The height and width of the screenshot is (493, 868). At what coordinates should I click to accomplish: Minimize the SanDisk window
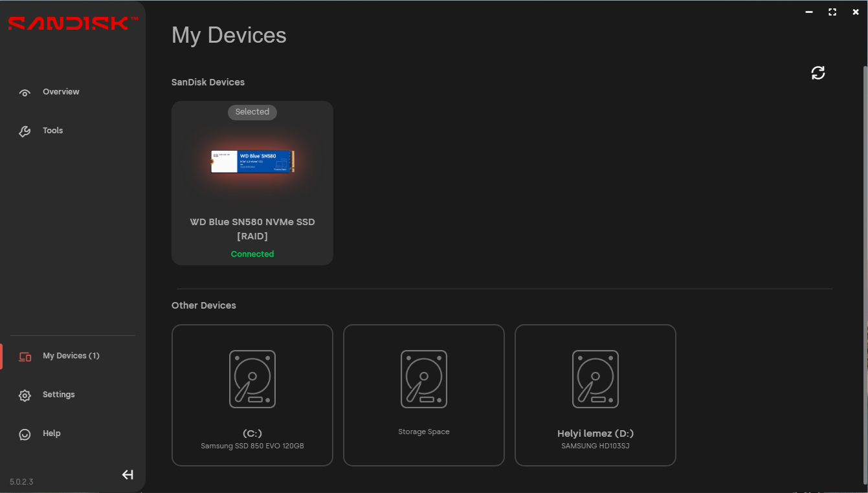(809, 12)
